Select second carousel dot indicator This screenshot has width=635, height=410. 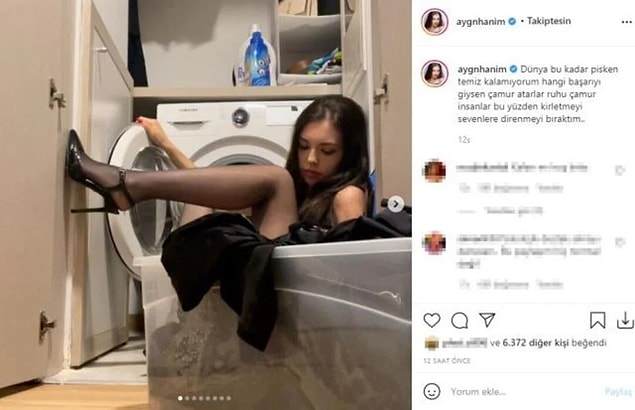click(187, 398)
